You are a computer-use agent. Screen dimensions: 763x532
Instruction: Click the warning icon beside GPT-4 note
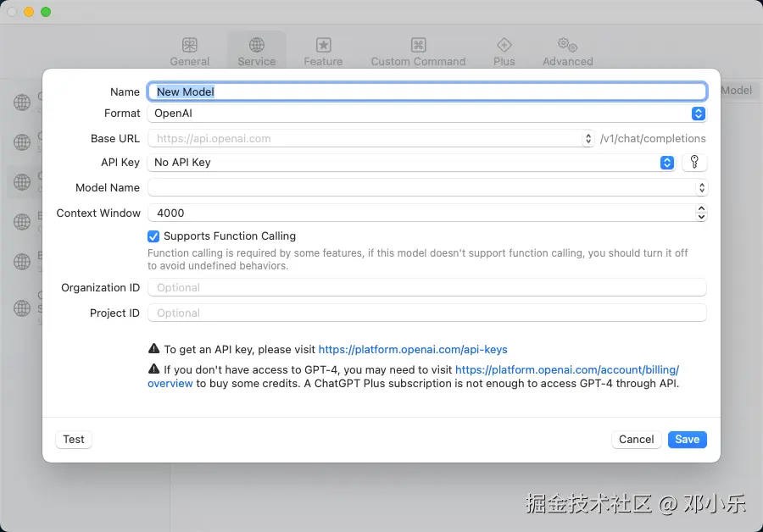[153, 369]
